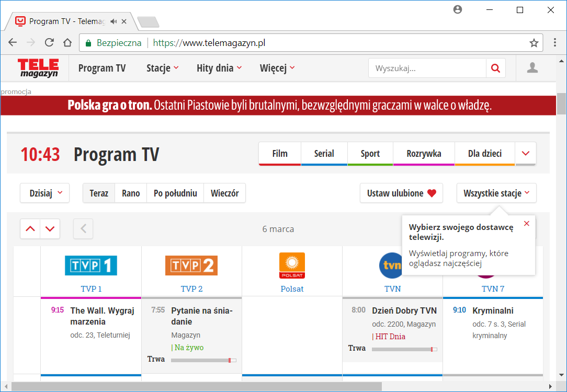This screenshot has width=567, height=392.
Task: Open Chrome three-dot menu
Action: (x=554, y=43)
